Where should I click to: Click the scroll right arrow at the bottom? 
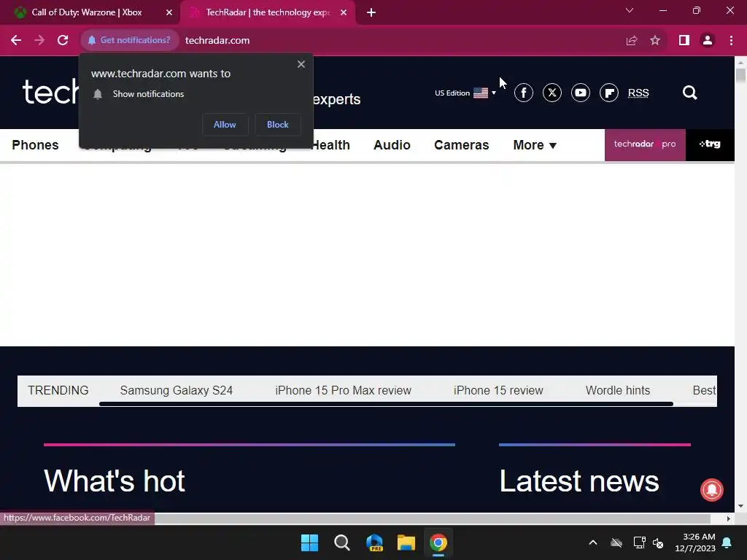(x=729, y=518)
